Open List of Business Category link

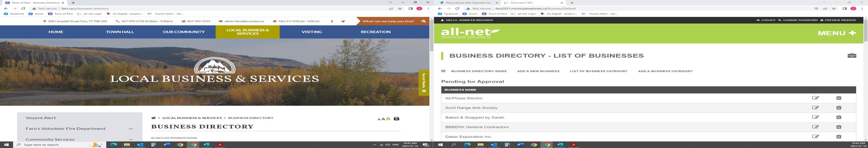598,71
